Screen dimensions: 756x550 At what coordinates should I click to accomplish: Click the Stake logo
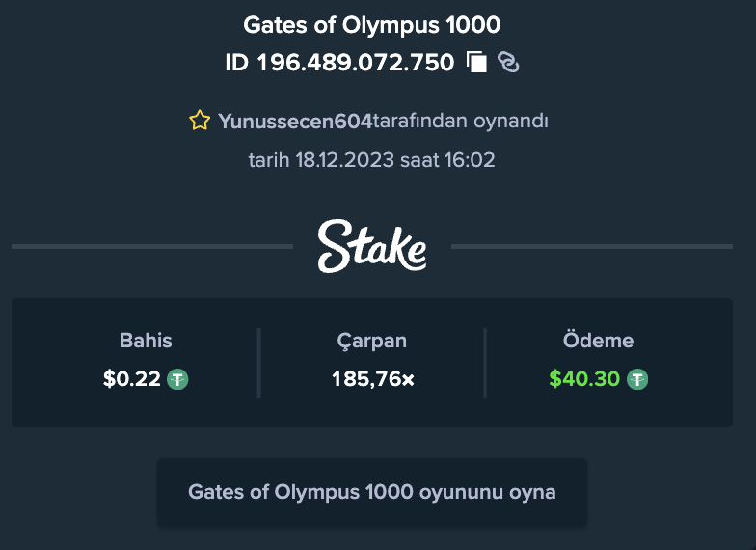(x=372, y=246)
